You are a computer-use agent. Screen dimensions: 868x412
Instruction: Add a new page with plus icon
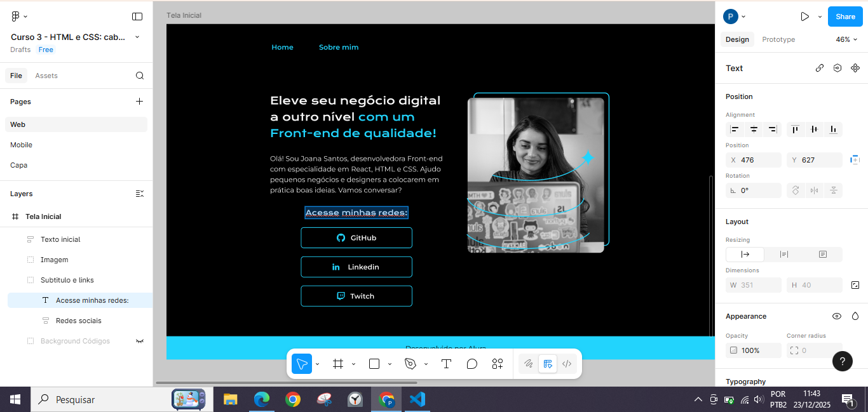point(140,102)
